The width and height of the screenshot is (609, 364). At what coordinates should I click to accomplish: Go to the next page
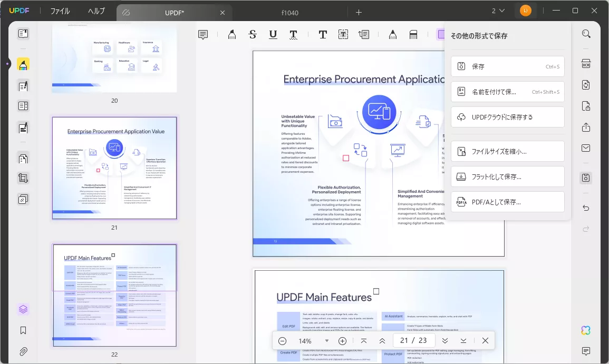click(x=445, y=341)
